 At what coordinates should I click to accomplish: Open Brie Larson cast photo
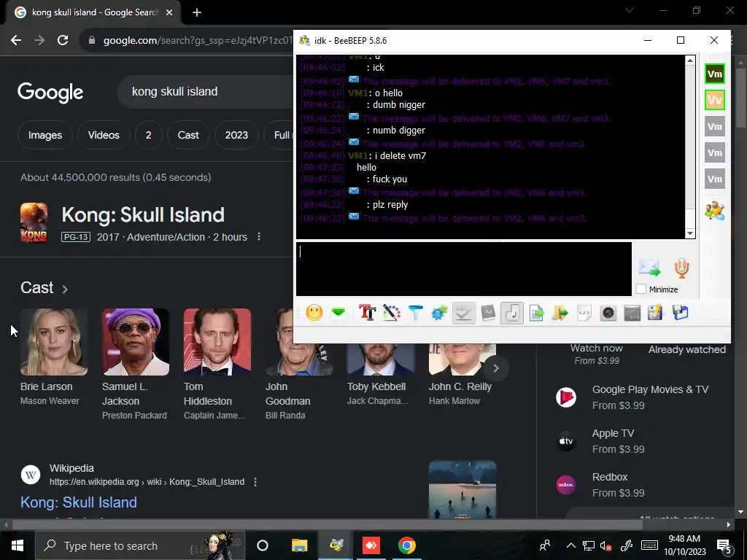54,342
